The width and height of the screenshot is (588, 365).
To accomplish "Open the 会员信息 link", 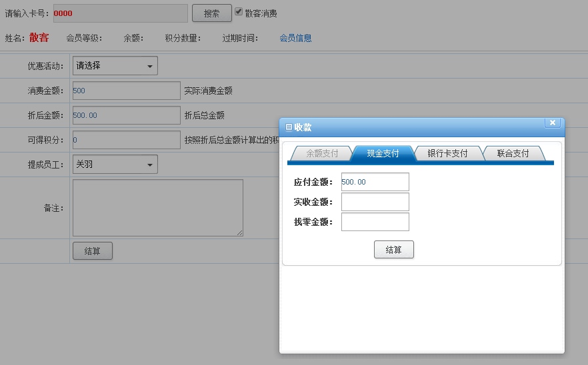I will coord(295,38).
